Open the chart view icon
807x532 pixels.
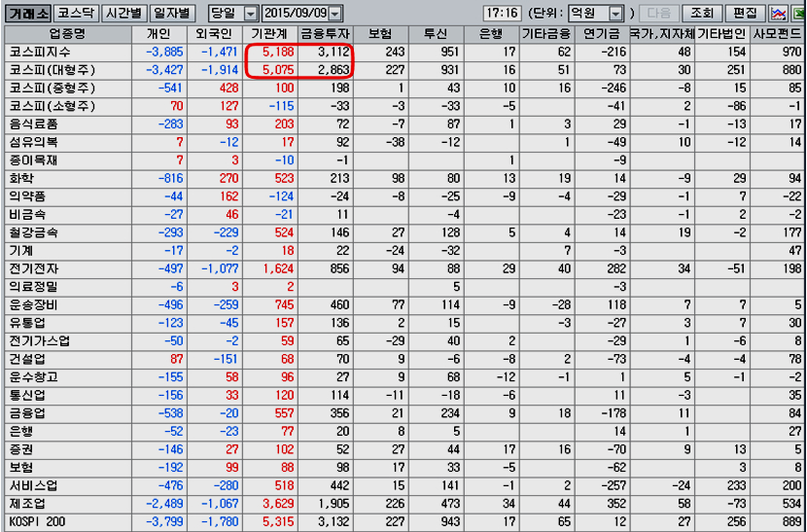[778, 14]
